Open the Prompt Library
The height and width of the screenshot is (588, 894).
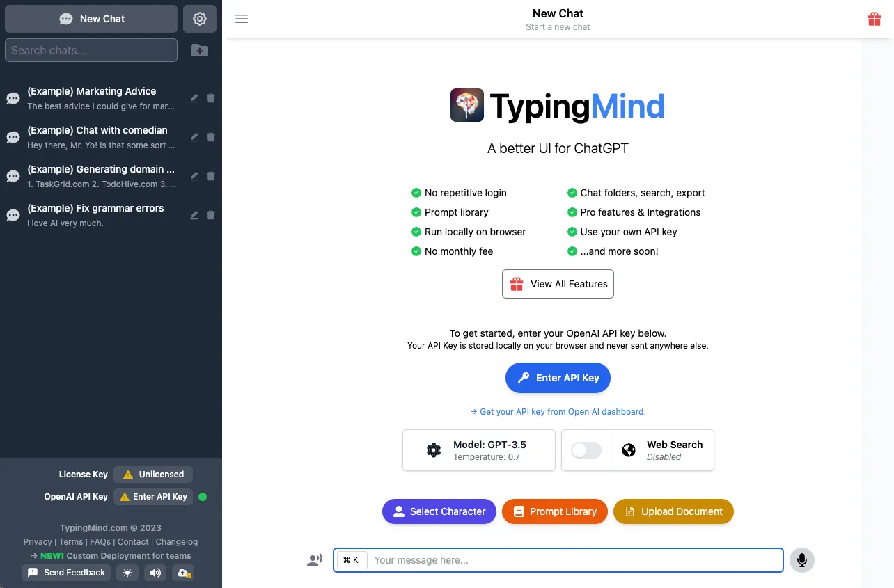(554, 511)
